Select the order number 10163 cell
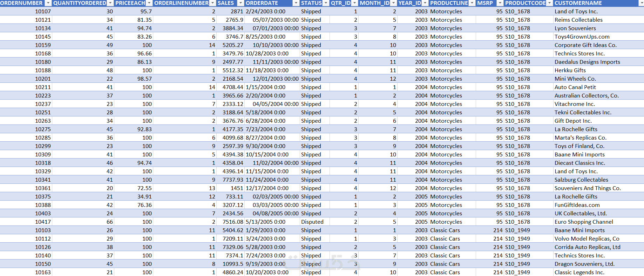Image resolution: width=644 pixels, height=276 pixels. 26,272
